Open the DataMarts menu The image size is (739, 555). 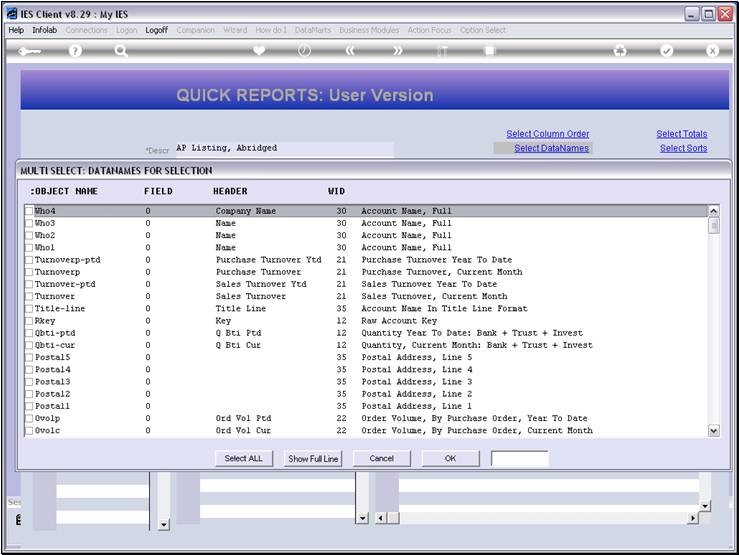[x=312, y=30]
